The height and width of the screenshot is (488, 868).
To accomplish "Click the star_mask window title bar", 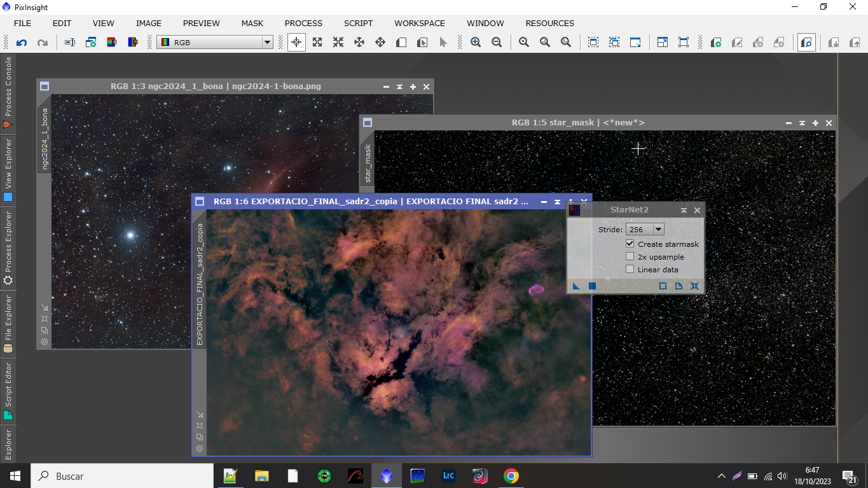I will pyautogui.click(x=578, y=123).
